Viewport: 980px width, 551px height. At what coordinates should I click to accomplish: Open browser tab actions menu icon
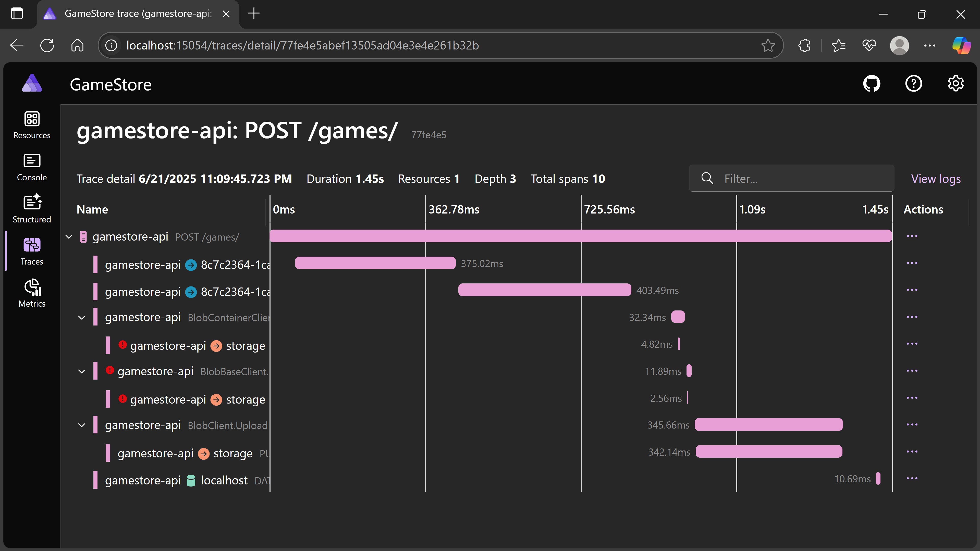[x=17, y=14]
